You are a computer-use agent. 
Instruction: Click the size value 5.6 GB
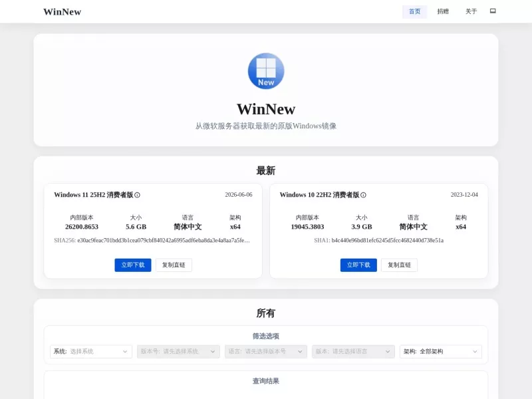[136, 227]
